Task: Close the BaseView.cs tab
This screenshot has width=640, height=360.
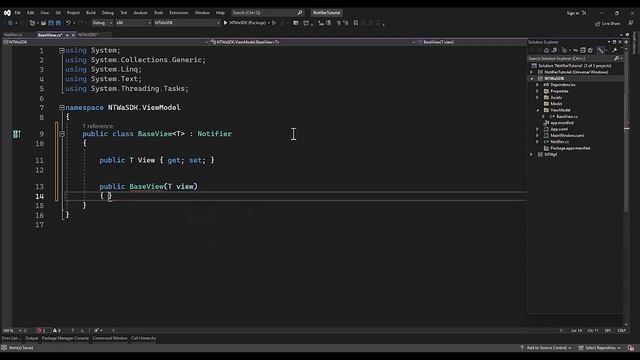Action: [x=73, y=35]
